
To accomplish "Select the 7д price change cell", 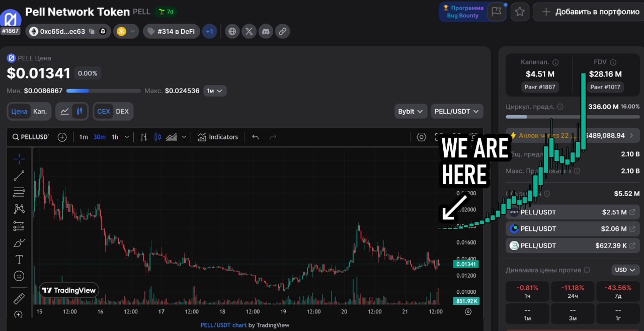I will pos(618,292).
